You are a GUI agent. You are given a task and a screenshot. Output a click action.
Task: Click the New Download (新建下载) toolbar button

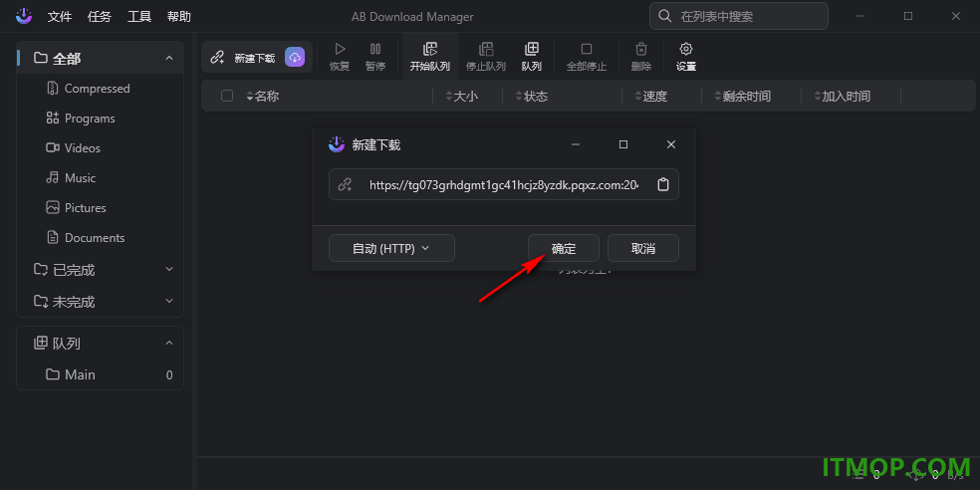pyautogui.click(x=257, y=58)
